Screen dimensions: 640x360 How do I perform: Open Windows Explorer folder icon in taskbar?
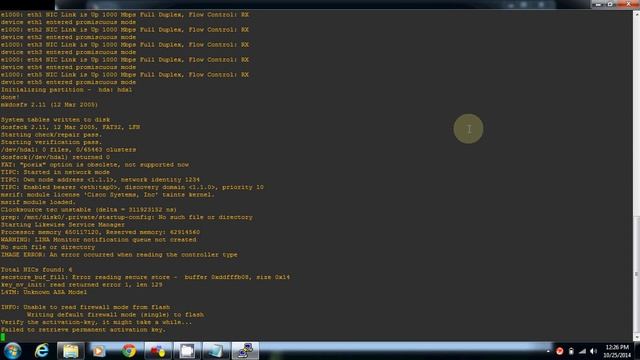pos(71,351)
